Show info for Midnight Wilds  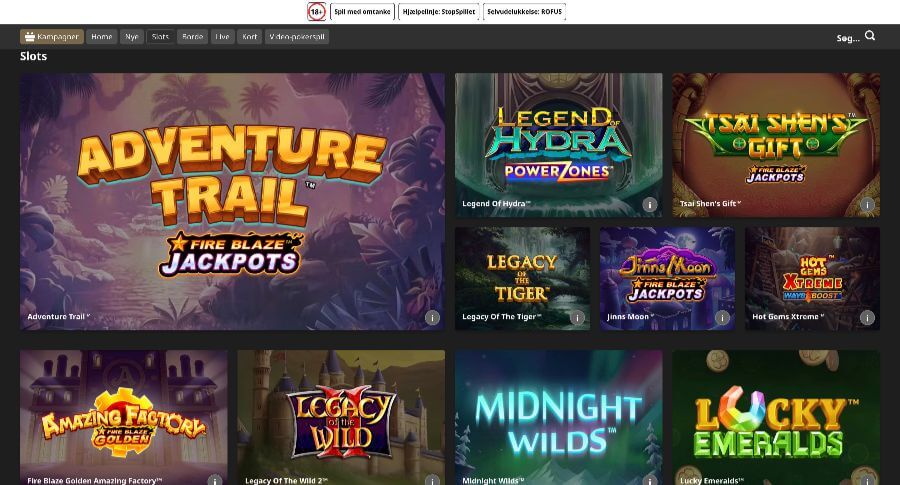650,480
